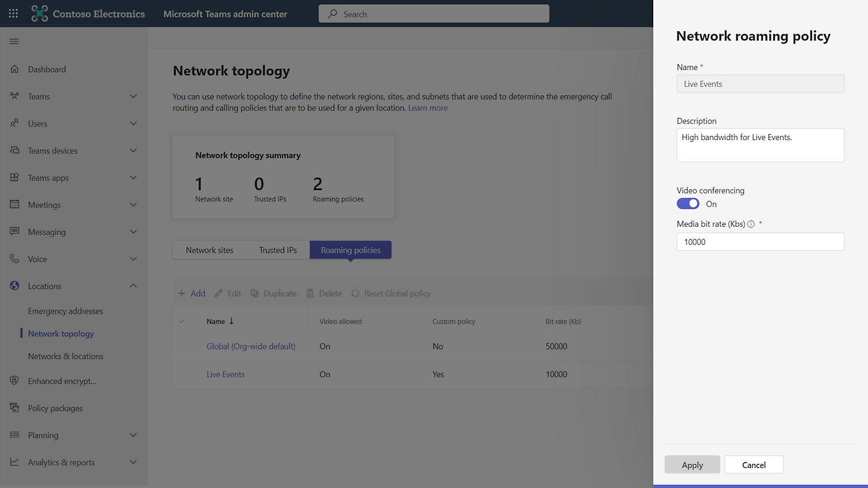Open the Global (Org-wide default) policy link
Viewport: 868px width, 488px height.
[x=251, y=346]
